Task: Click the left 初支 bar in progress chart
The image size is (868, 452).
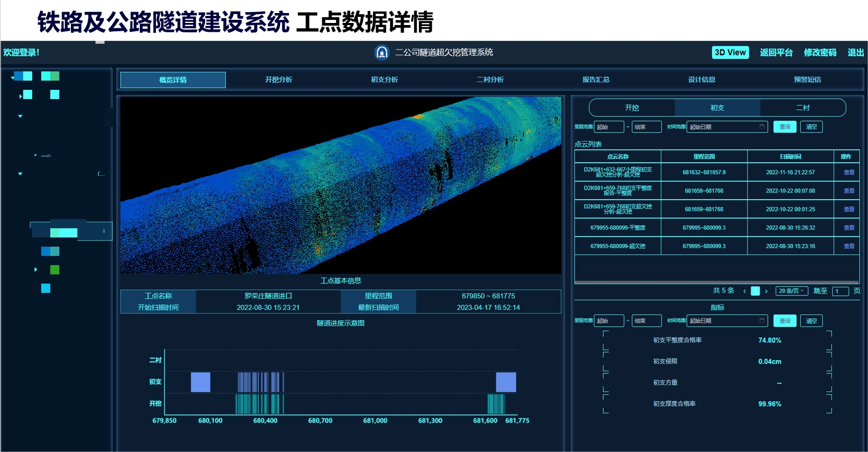Action: (x=200, y=382)
